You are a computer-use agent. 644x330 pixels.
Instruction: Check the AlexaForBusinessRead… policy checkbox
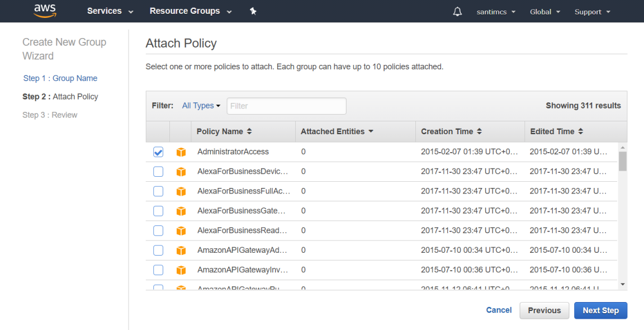tap(158, 230)
